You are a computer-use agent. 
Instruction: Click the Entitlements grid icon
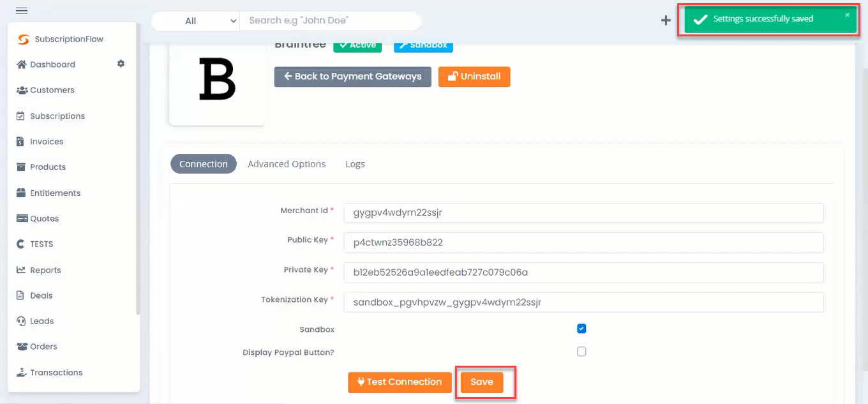[21, 193]
